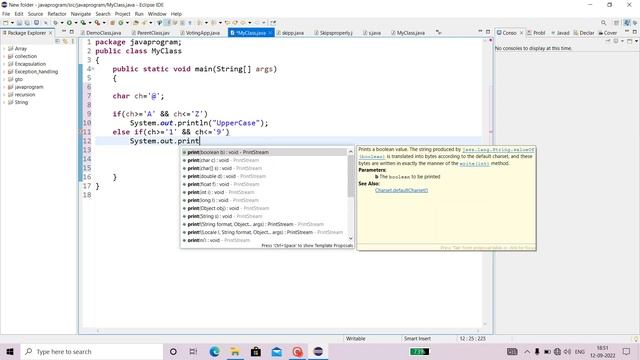The image size is (640, 360).
Task: Click Windows Start button
Action: click(x=10, y=351)
